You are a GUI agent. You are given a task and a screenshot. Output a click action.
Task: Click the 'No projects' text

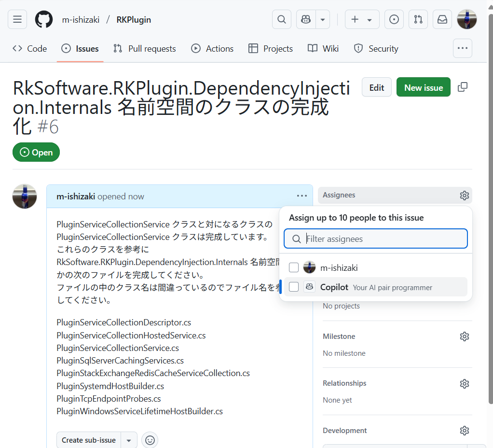coord(341,306)
